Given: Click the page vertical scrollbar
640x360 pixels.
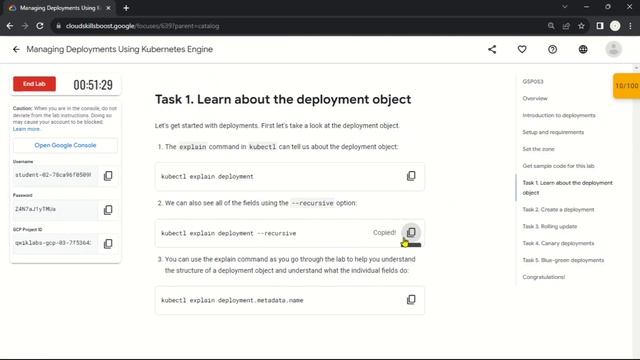Looking at the screenshot, I should click(636, 210).
